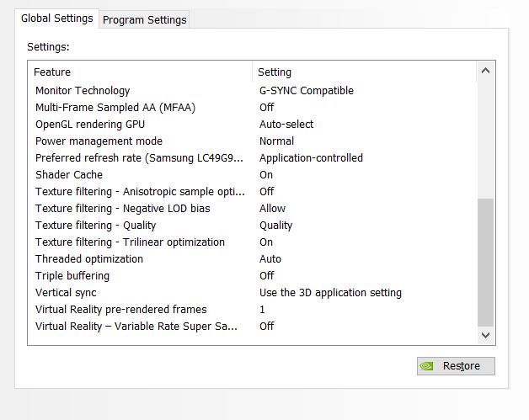Switch to Program Settings tab

144,20
